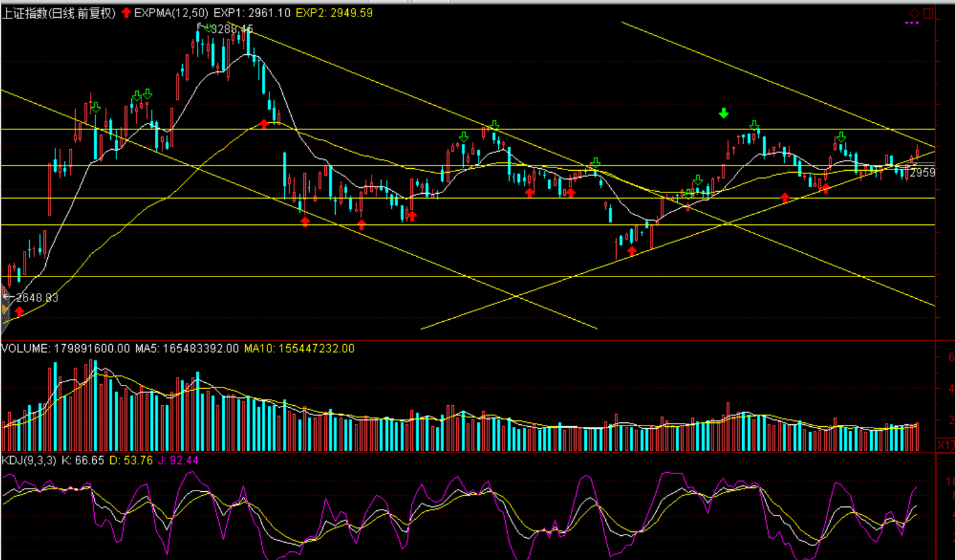Screen dimensions: 955x560
Task: Click the X17 box on the volume axis
Action: pyautogui.click(x=945, y=445)
